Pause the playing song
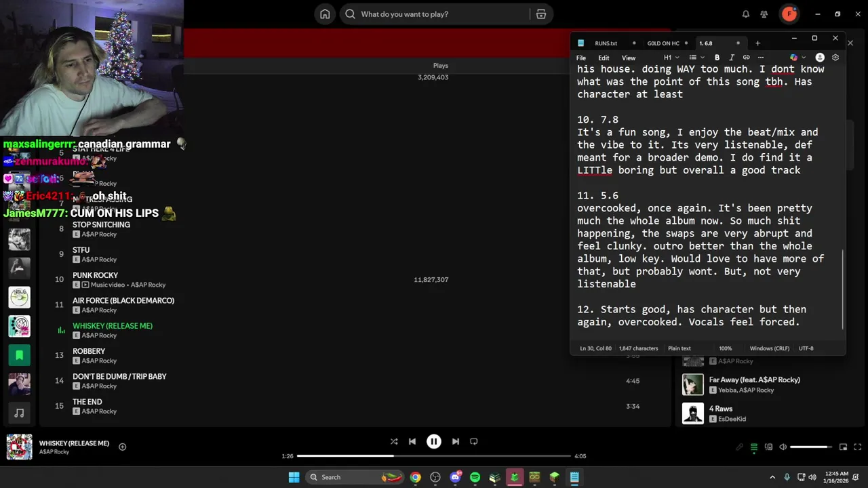The height and width of the screenshot is (488, 868). 434,441
